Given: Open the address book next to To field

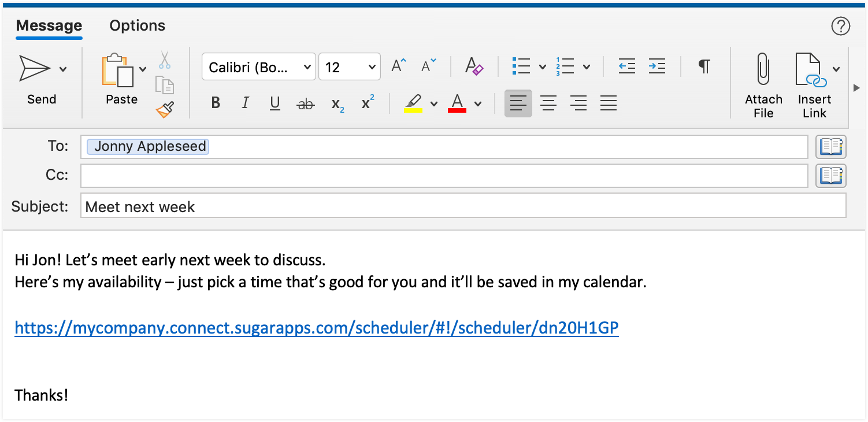Looking at the screenshot, I should 830,147.
